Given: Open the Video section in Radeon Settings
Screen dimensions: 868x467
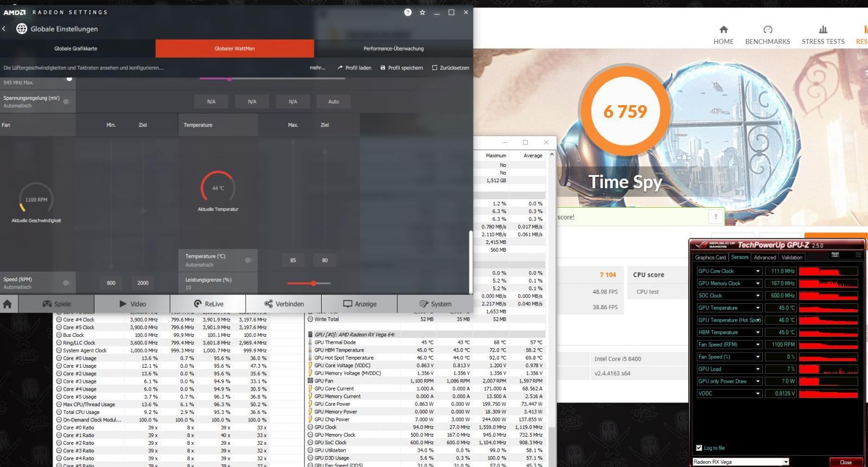Looking at the screenshot, I should (132, 304).
